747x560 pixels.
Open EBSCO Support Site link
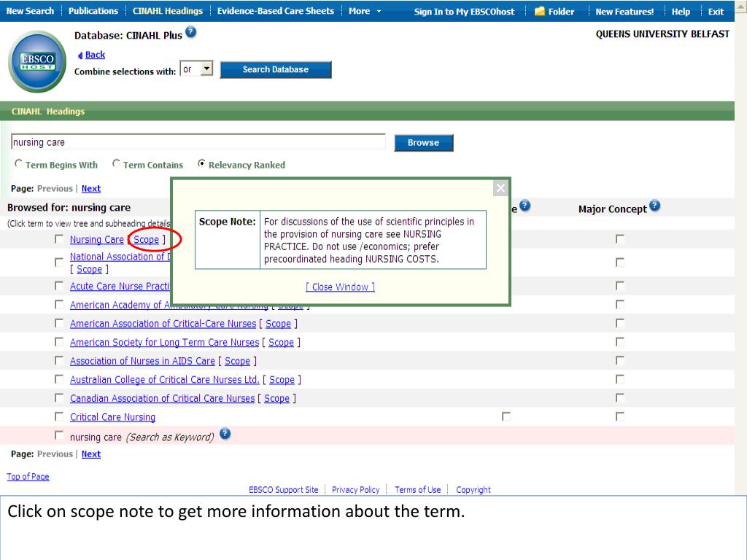tap(284, 490)
